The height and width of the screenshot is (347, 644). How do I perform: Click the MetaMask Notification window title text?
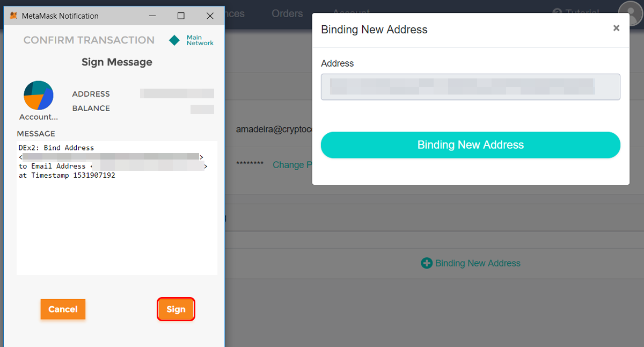60,16
